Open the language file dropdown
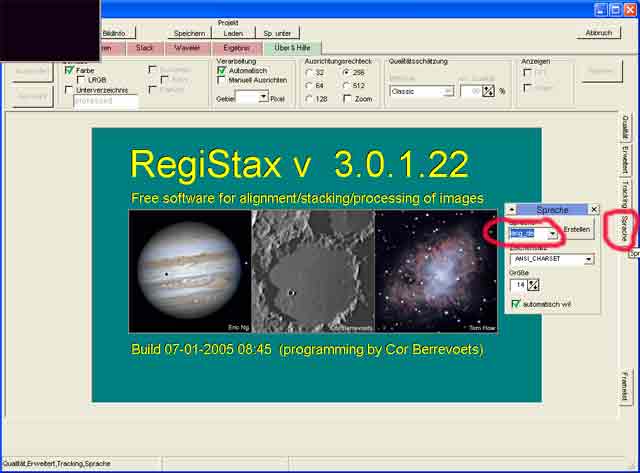640x473 pixels. 552,233
